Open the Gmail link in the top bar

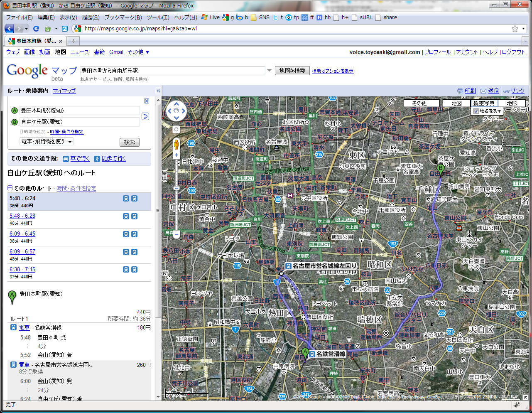(116, 52)
